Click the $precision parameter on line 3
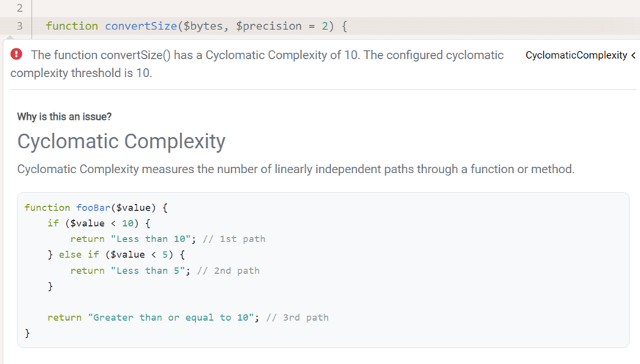The image size is (640, 364). click(x=269, y=26)
